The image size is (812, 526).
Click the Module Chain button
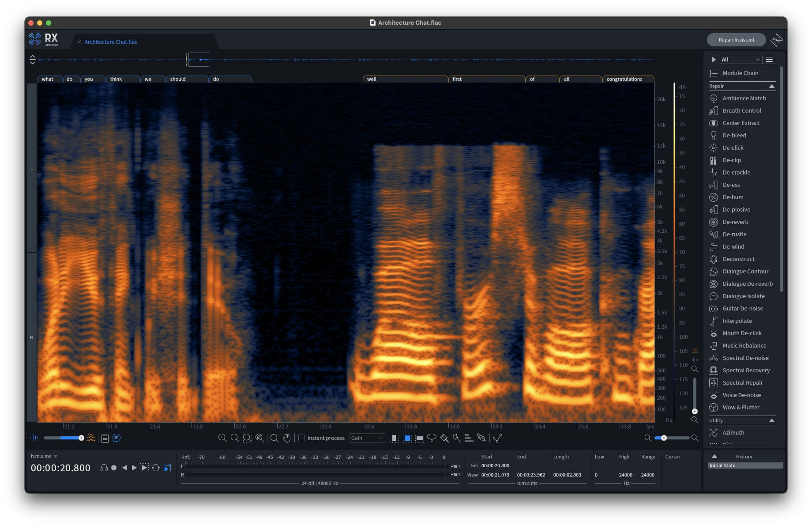tap(740, 73)
